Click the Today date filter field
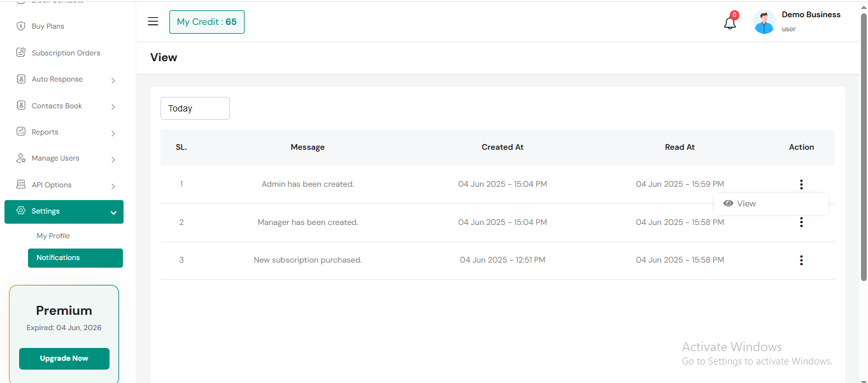This screenshot has width=868, height=383. [x=195, y=108]
